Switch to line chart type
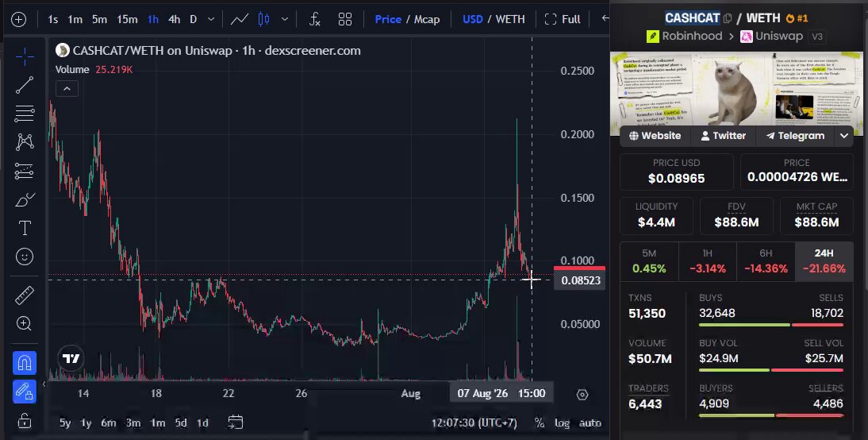Screen dimensions: 868x440 click(239, 19)
